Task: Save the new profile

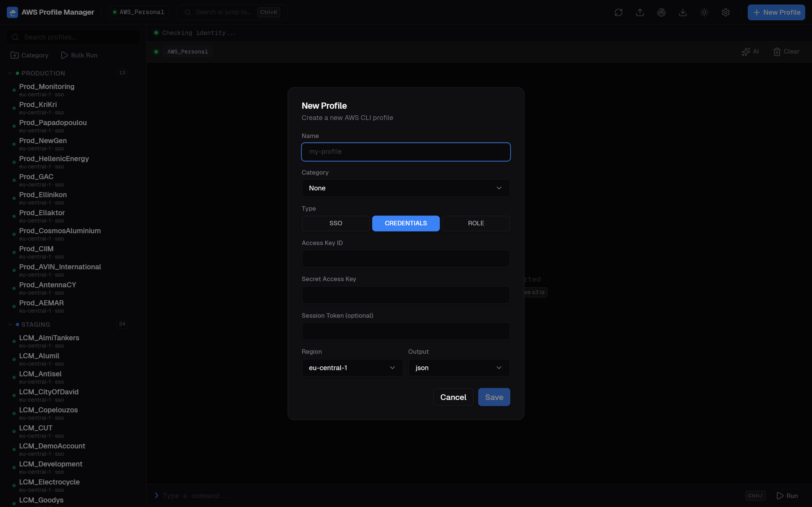Action: [494, 397]
